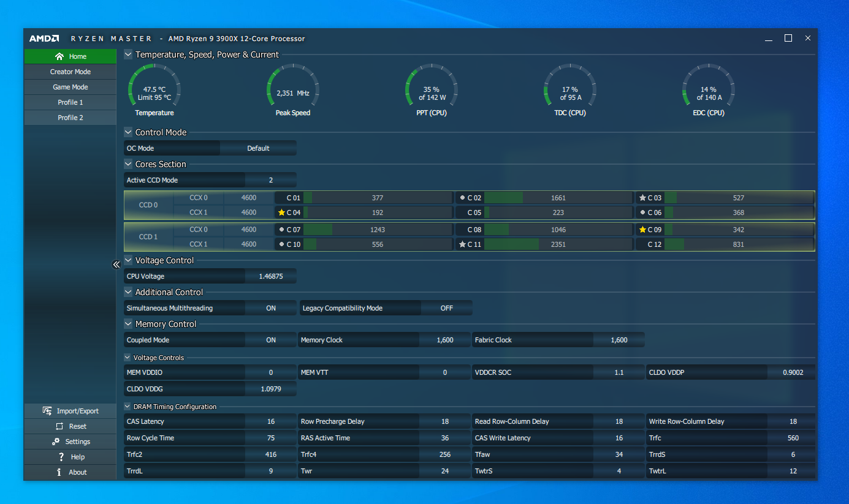
Task: Toggle Legacy Compatibility Mode OFF value
Action: coord(447,308)
